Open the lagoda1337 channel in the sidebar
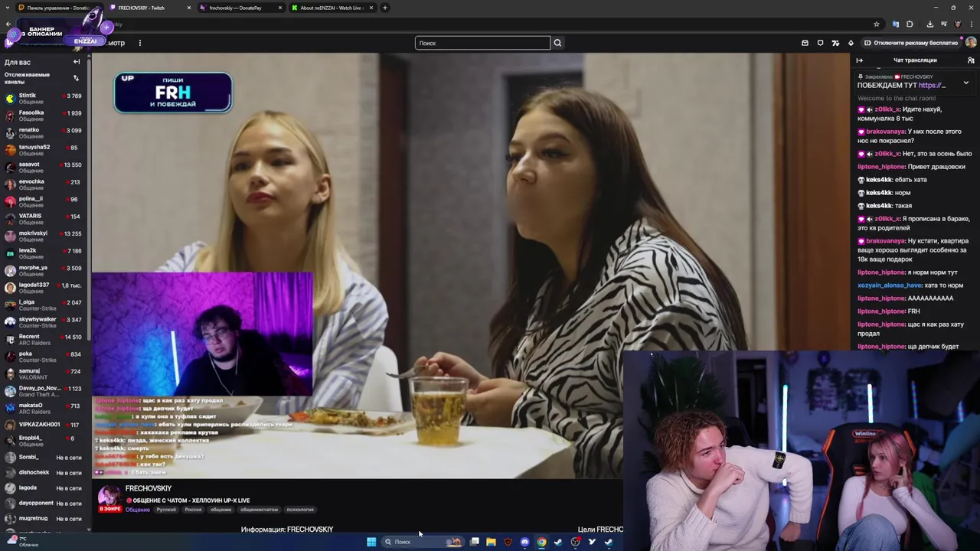980x551 pixels. 44,288
